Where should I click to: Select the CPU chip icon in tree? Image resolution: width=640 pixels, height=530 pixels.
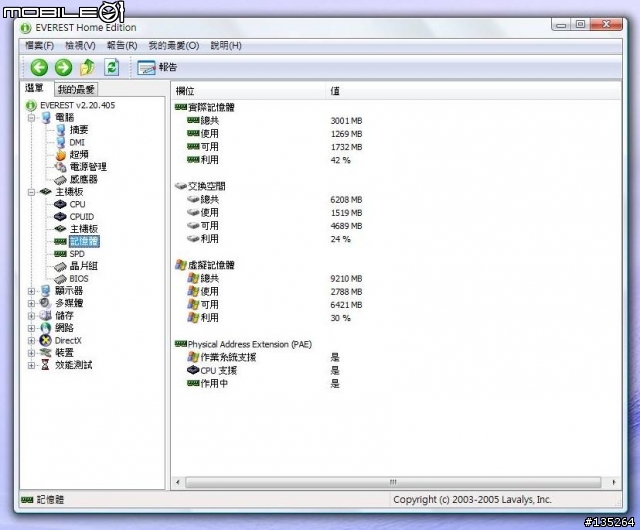click(x=60, y=204)
